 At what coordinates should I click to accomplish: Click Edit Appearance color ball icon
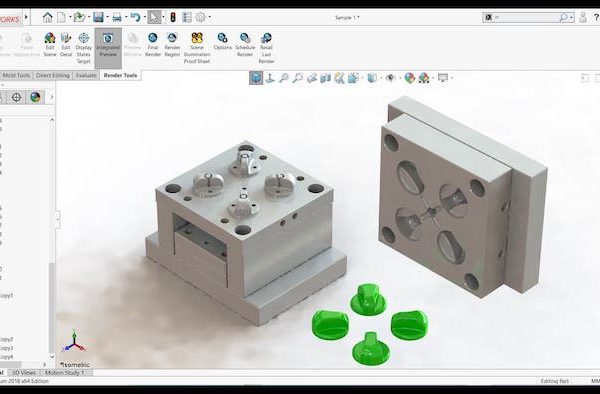[409, 78]
